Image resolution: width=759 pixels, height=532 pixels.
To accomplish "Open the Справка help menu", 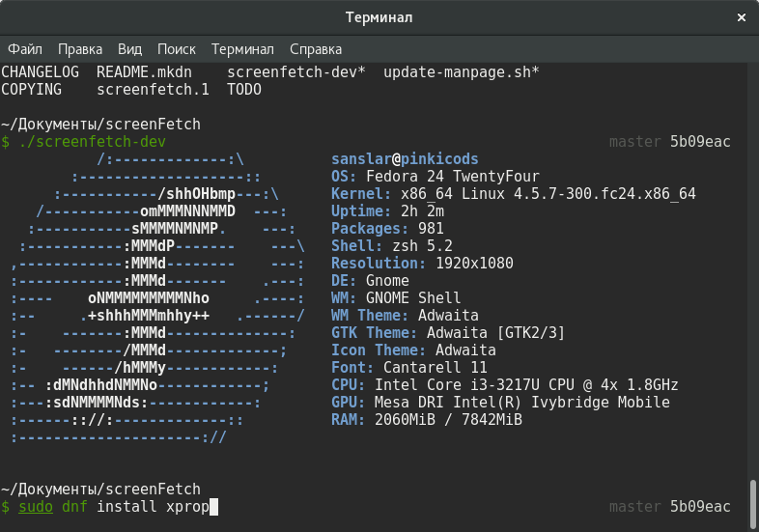I will (316, 48).
